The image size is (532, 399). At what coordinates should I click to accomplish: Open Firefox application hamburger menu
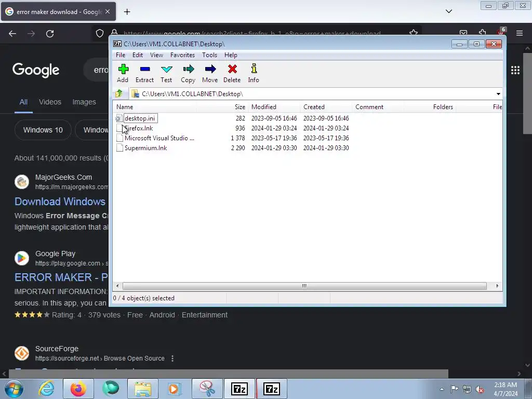pyautogui.click(x=520, y=33)
